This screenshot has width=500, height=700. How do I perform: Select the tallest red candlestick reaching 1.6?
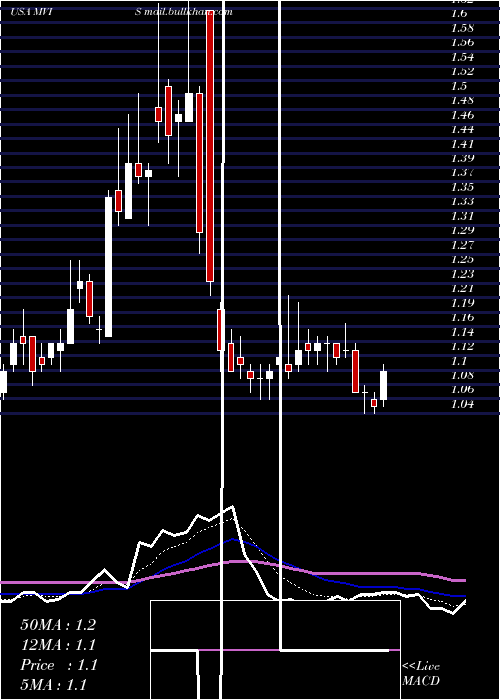coord(210,145)
